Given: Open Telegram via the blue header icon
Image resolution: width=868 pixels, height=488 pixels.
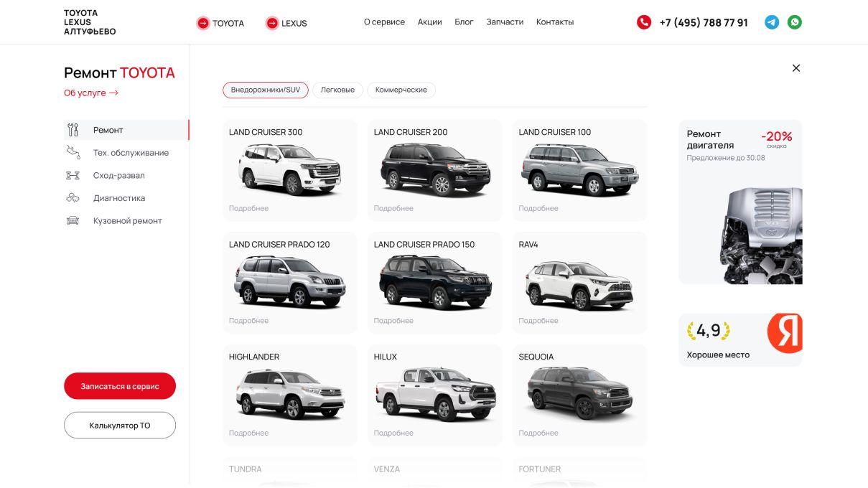Looking at the screenshot, I should pyautogui.click(x=771, y=22).
